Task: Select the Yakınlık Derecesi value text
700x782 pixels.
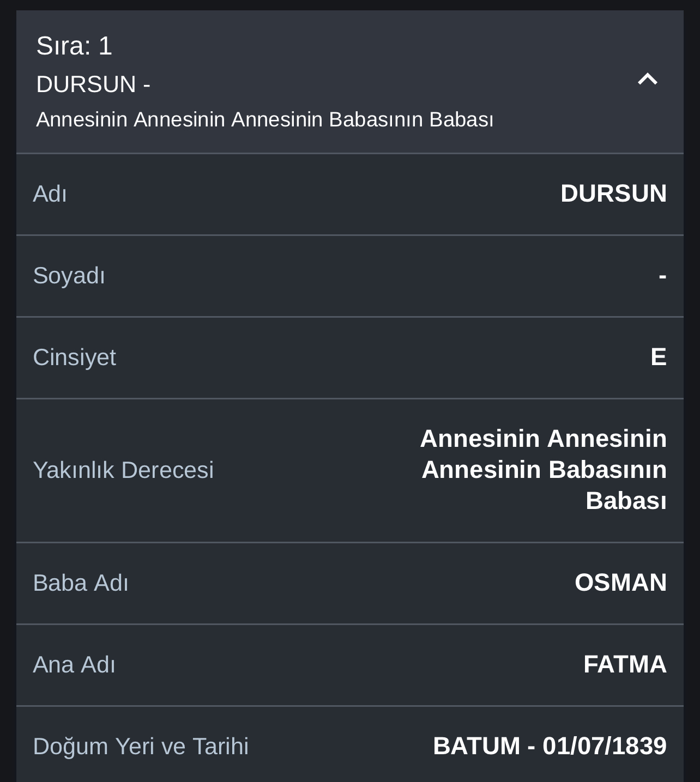Action: coord(544,470)
